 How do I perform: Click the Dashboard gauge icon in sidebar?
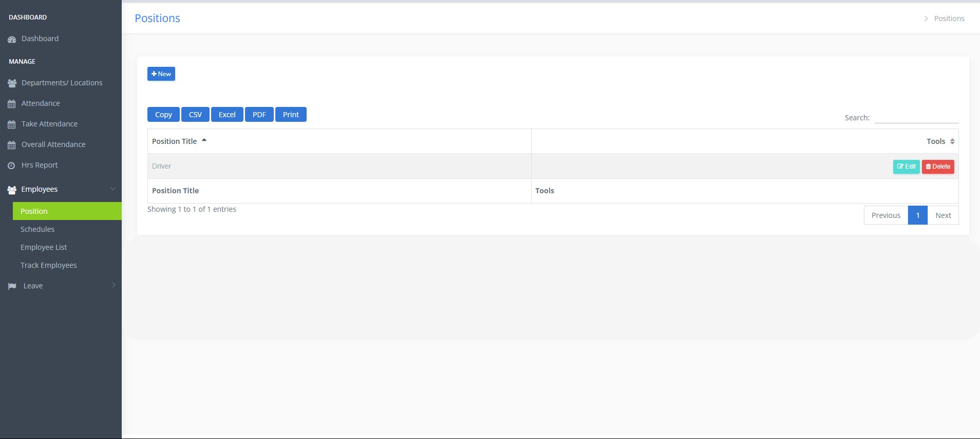click(x=12, y=39)
